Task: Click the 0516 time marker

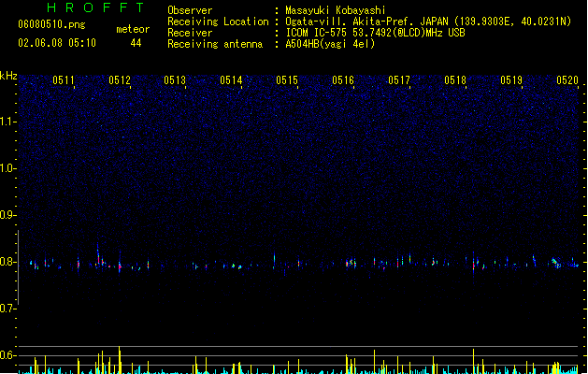Action: click(343, 80)
